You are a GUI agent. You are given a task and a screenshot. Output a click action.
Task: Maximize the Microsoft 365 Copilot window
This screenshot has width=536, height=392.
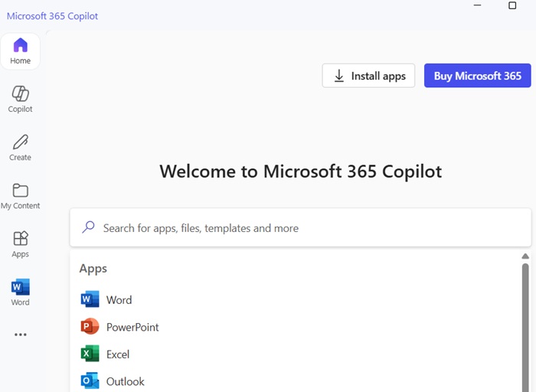point(512,5)
